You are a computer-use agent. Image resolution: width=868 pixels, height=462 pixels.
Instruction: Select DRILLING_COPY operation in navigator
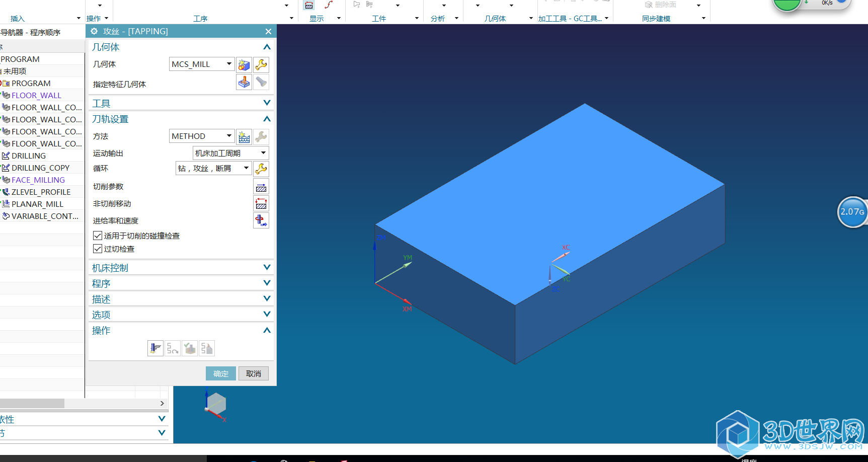click(x=40, y=168)
